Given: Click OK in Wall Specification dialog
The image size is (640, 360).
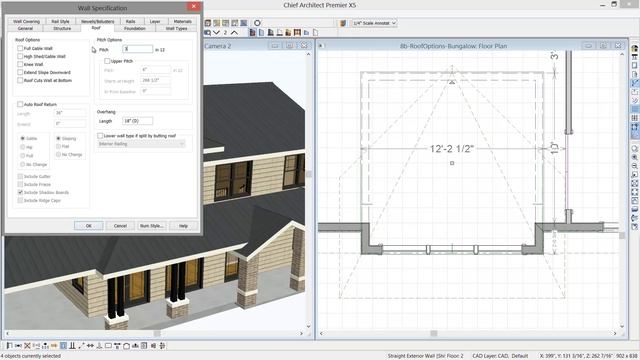Looking at the screenshot, I should pos(89,225).
